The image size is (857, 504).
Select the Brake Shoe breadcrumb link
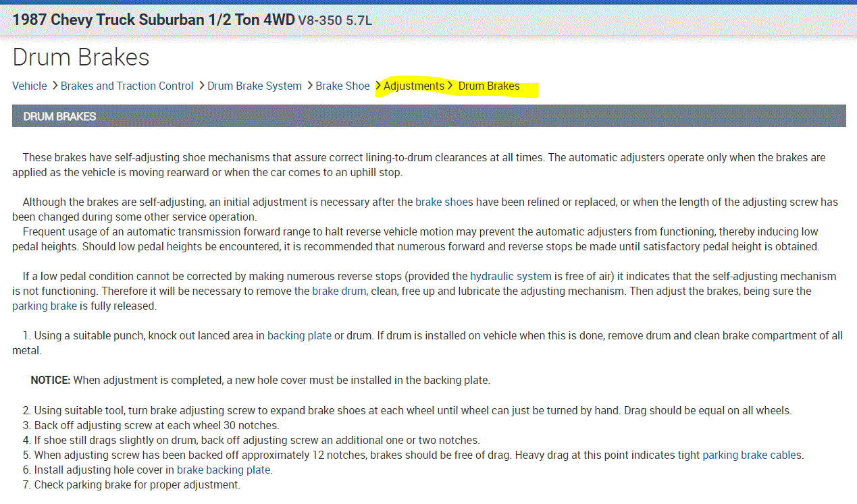pyautogui.click(x=342, y=86)
